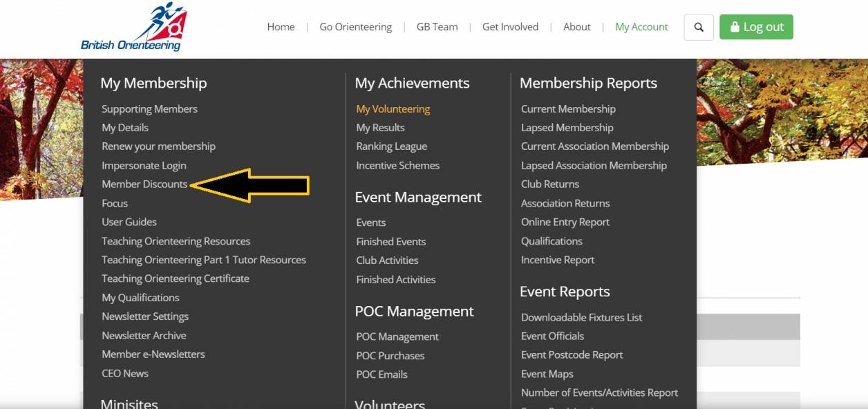The width and height of the screenshot is (868, 409).
Task: Open the My Account menu
Action: click(x=641, y=27)
